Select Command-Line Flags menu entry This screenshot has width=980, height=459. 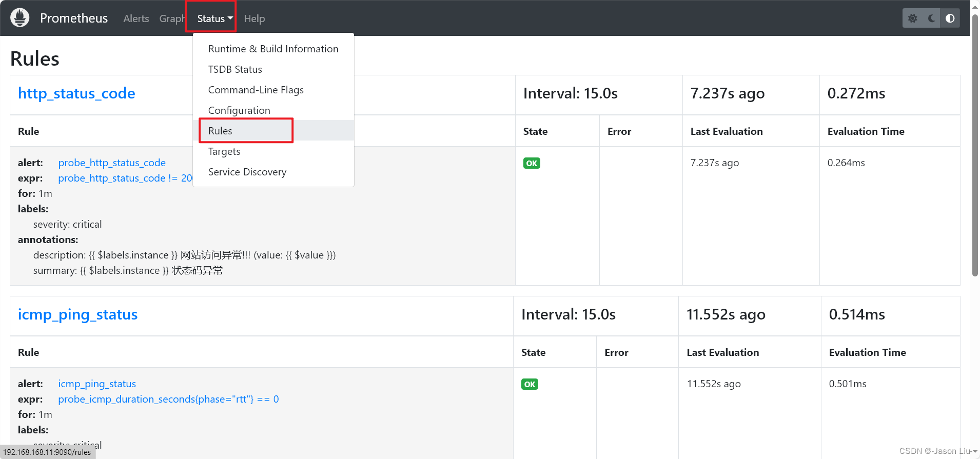point(273,90)
